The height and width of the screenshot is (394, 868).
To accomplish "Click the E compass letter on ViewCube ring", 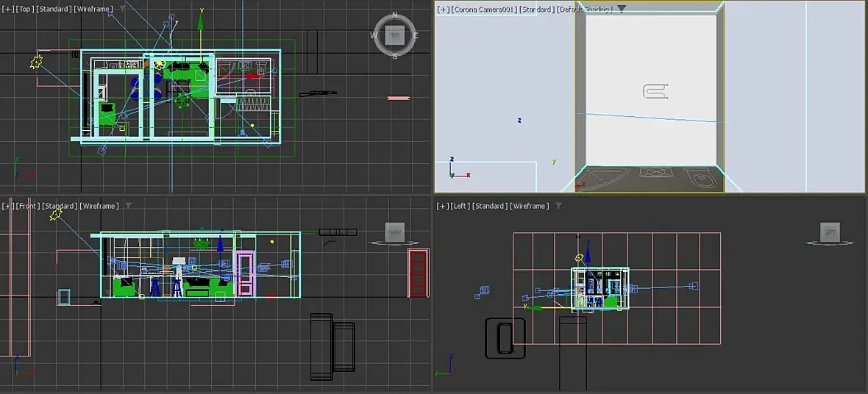I will [x=415, y=35].
